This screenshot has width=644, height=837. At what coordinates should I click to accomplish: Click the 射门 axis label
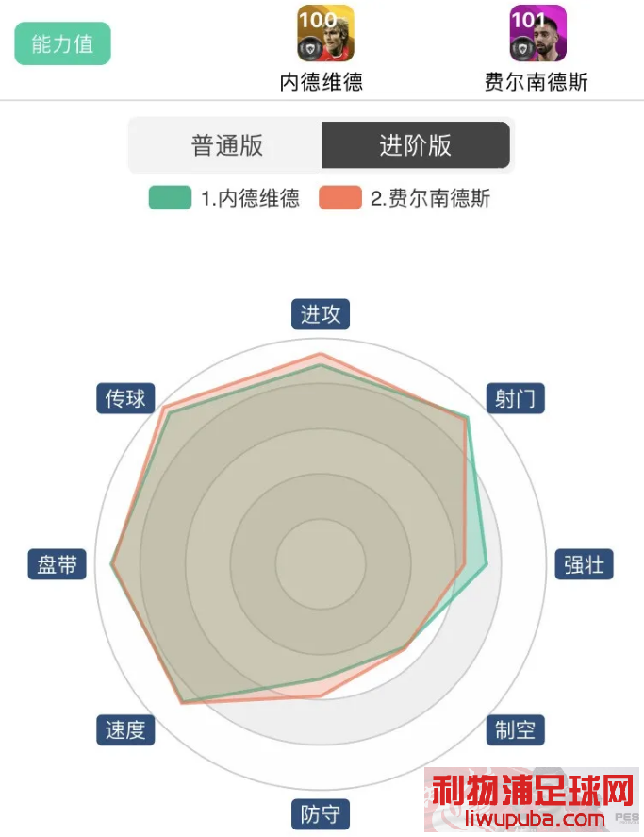[x=516, y=398]
